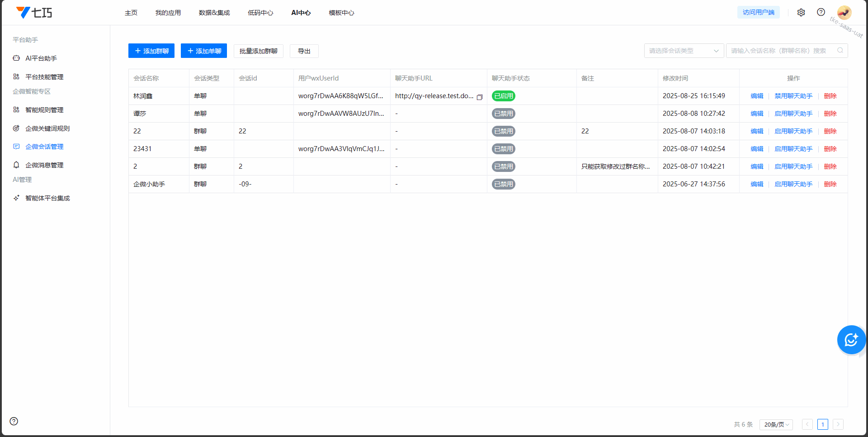Copy the chat assistant URL for 林润鑫

(480, 97)
